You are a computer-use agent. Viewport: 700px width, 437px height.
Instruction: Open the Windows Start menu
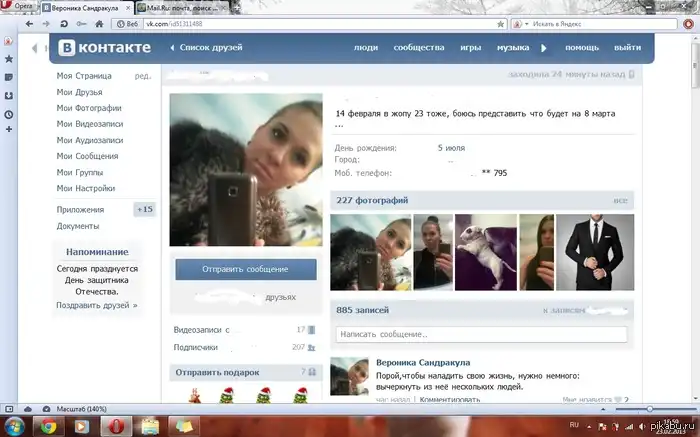[14, 426]
